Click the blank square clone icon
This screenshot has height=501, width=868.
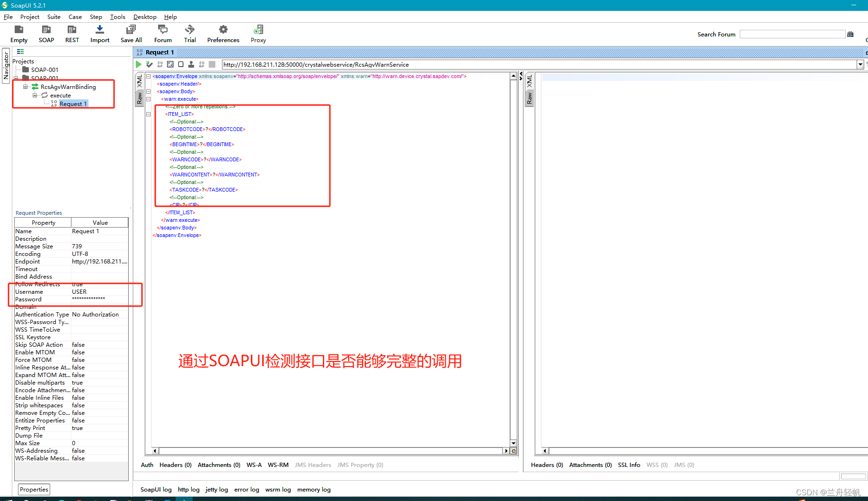tap(181, 64)
